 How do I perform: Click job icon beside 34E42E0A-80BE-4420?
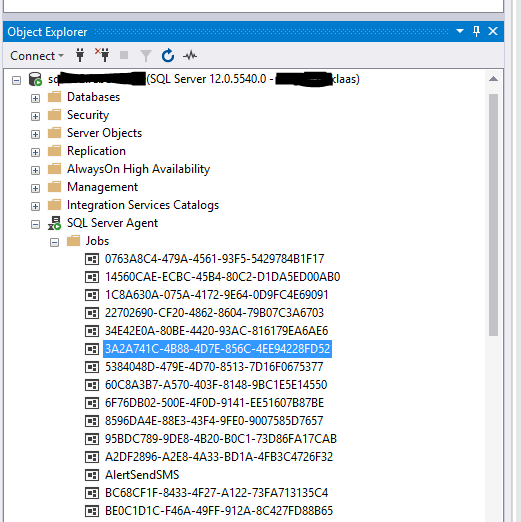[92, 331]
